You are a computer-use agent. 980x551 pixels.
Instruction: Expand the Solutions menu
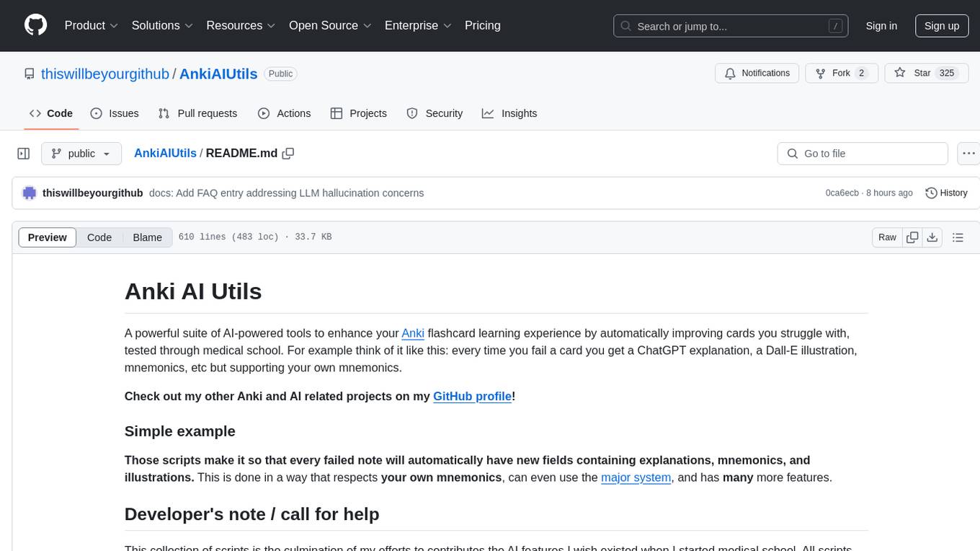click(x=162, y=25)
